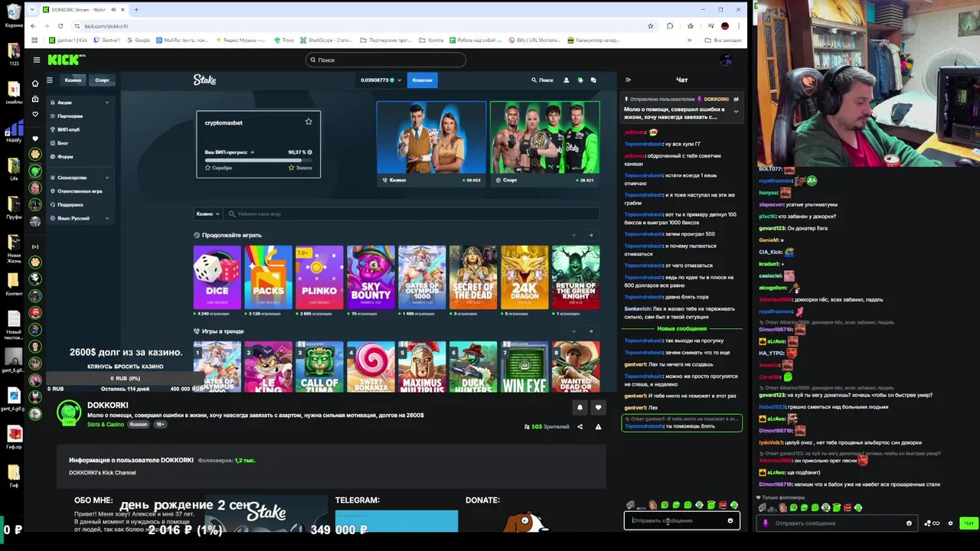Open the Спорт promo banner card
Screen dimensions: 980x551
[x=544, y=143]
